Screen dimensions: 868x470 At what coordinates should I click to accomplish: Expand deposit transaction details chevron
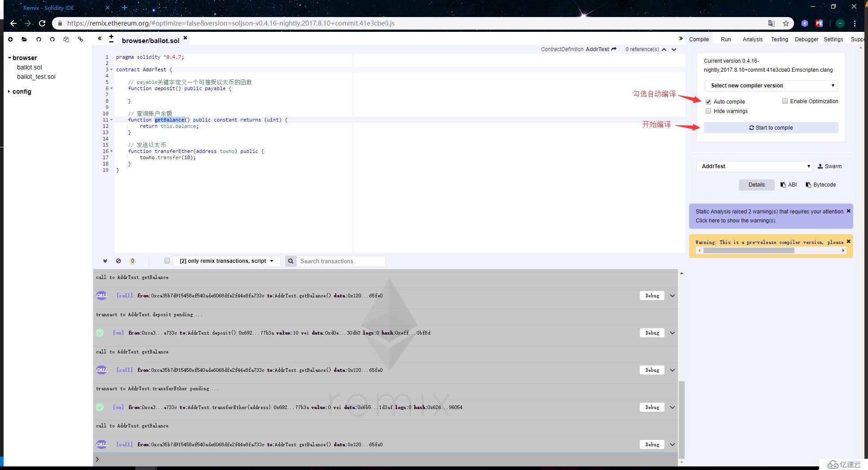point(673,333)
